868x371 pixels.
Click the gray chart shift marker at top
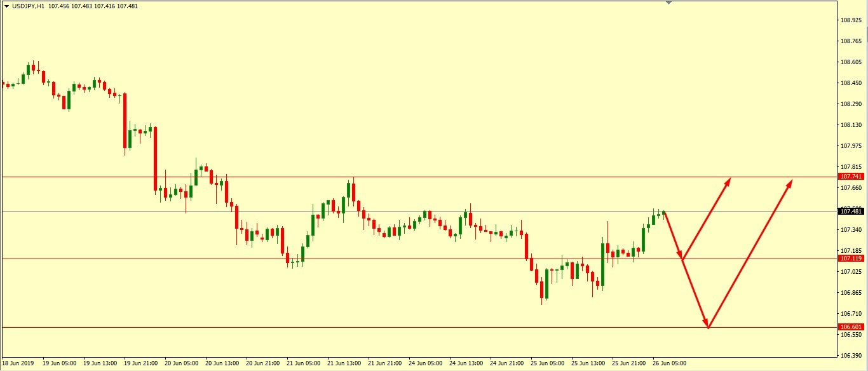668,3
